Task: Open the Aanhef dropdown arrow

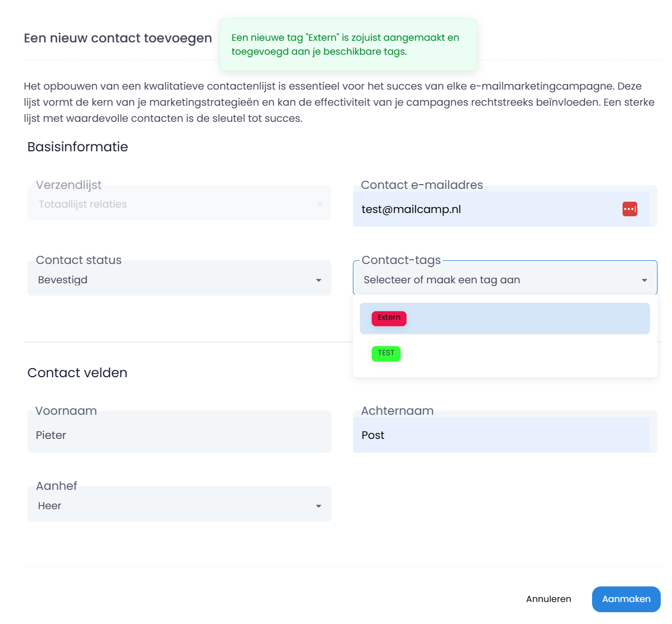Action: tap(319, 506)
